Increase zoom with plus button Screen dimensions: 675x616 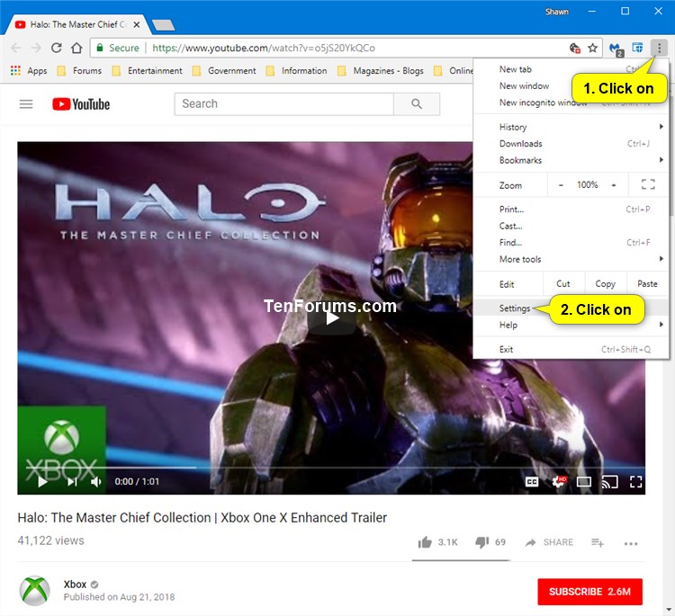point(614,185)
